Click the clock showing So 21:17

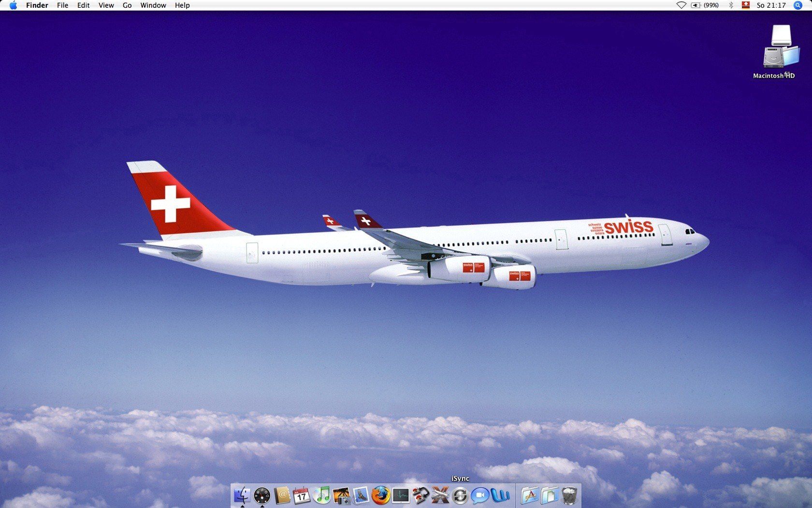pyautogui.click(x=771, y=5)
